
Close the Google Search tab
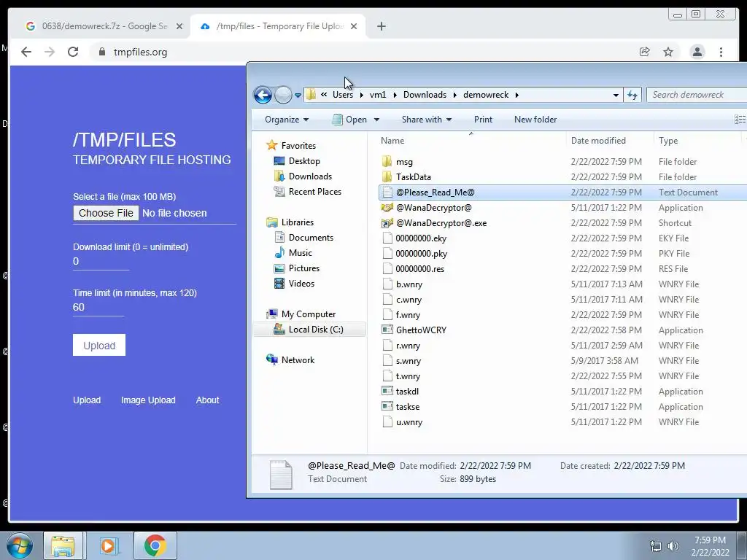[179, 26]
